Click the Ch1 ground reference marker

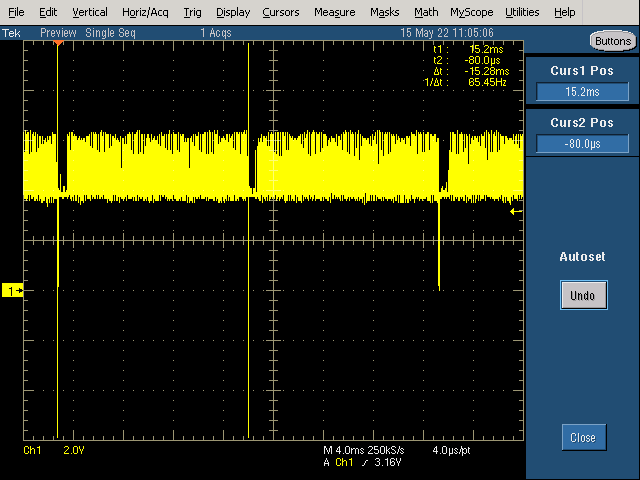[13, 291]
